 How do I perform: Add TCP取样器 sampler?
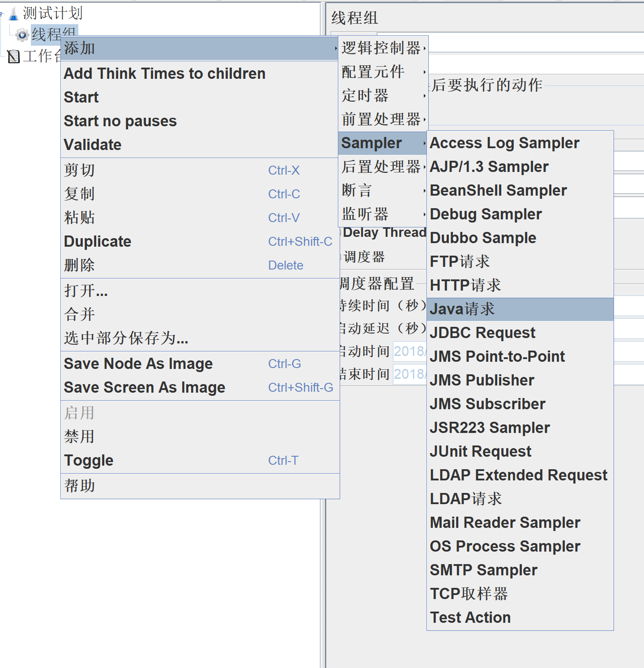tap(520, 594)
